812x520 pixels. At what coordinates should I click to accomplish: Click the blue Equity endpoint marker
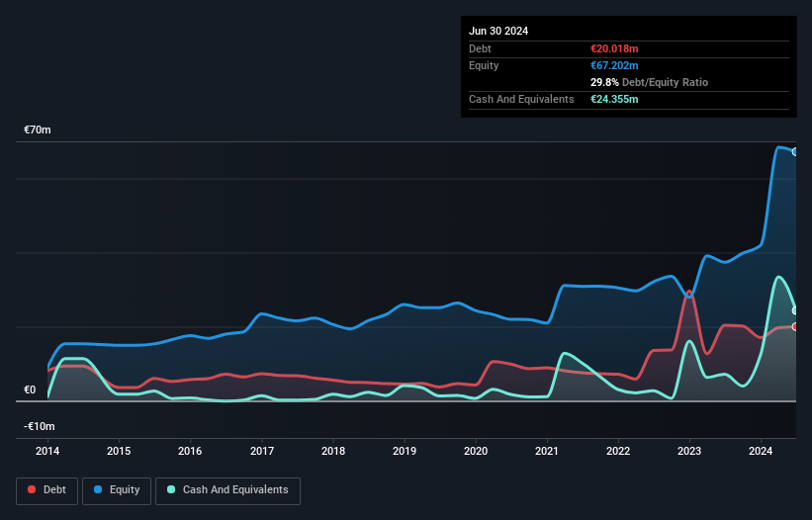795,151
